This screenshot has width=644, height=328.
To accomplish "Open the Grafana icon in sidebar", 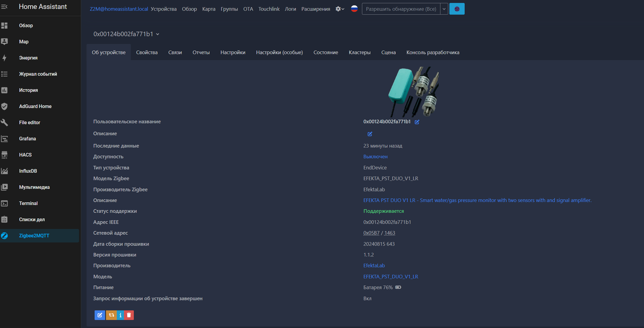I will [5, 138].
